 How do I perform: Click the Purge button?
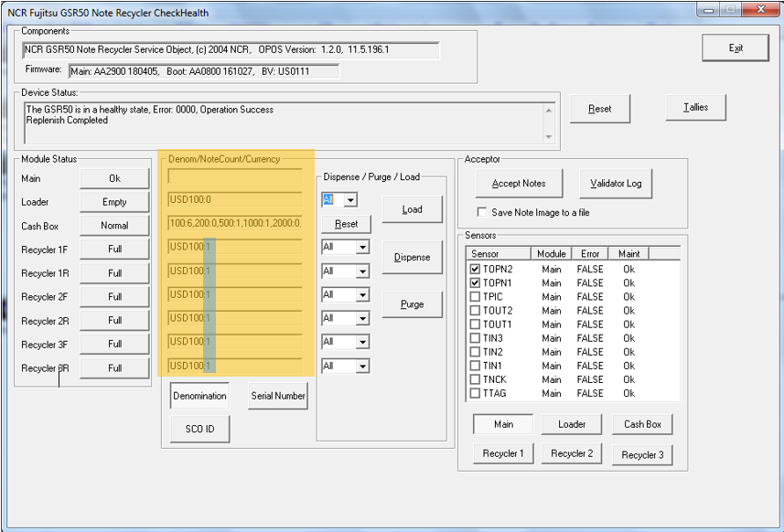pos(412,304)
